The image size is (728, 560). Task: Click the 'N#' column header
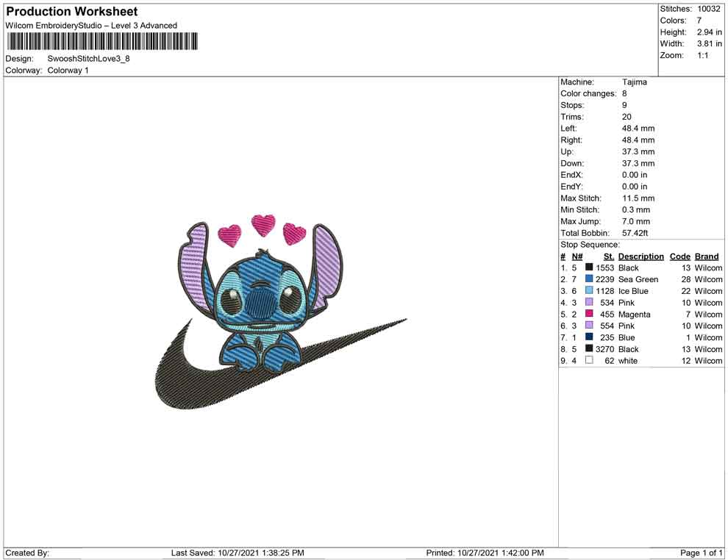[577, 256]
